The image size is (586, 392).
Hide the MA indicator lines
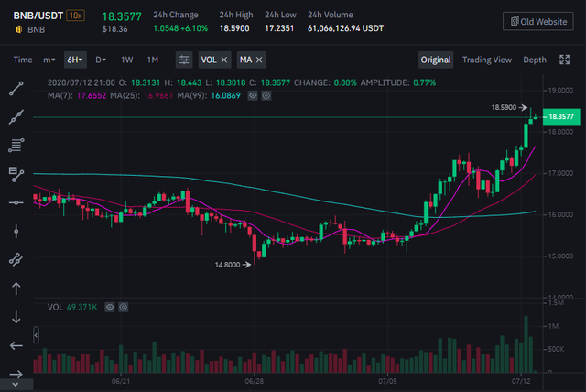[253, 95]
